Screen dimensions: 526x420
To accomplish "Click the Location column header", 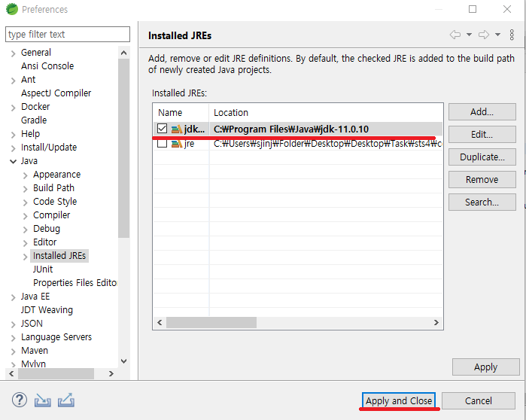I will 326,112.
